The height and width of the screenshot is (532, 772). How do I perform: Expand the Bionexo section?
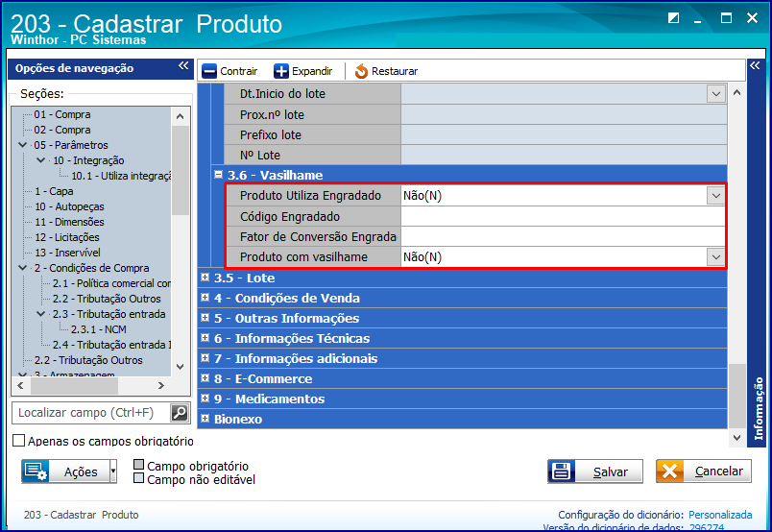coord(205,419)
